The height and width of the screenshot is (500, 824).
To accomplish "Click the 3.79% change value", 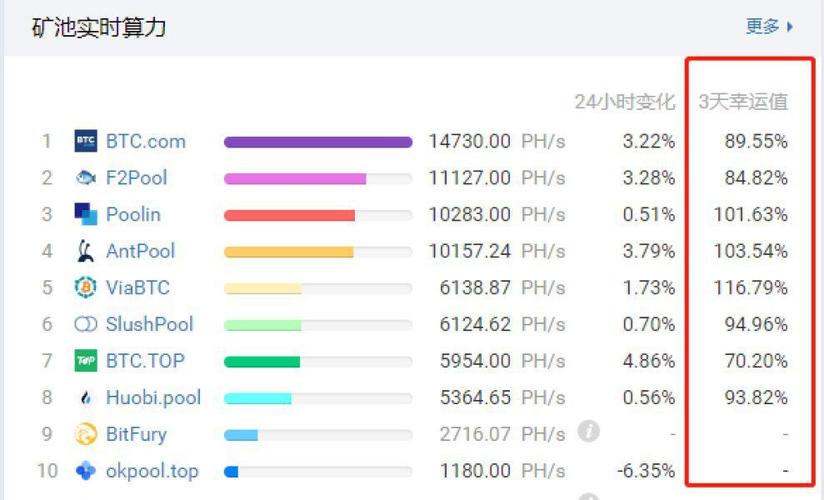I will pos(649,251).
